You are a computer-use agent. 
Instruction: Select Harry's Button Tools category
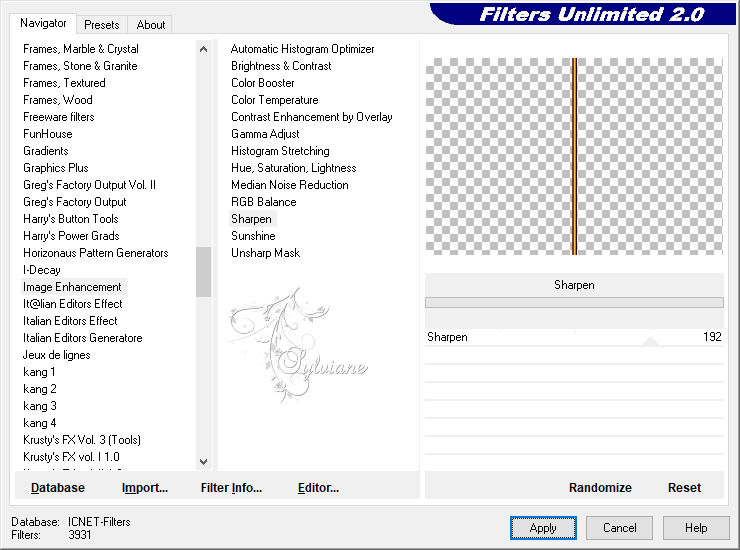(71, 219)
